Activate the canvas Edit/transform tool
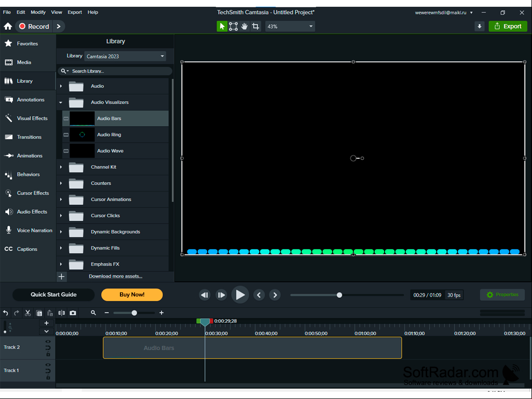Viewport: 532px width, 399px height. pos(233,26)
